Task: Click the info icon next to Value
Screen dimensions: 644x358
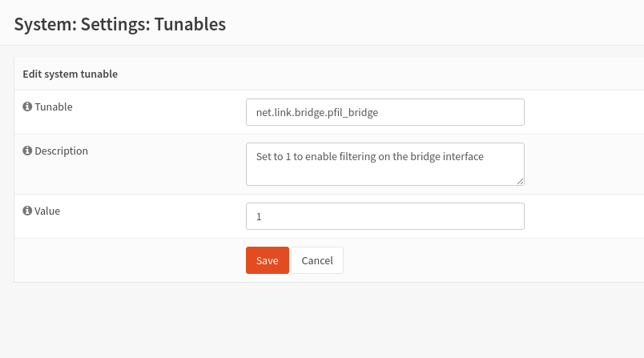Action: [27, 211]
